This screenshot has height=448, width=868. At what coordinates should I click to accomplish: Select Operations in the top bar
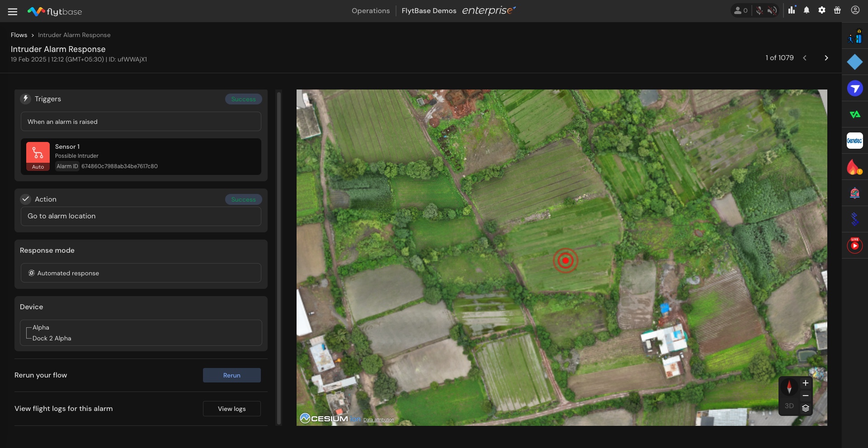pyautogui.click(x=371, y=11)
